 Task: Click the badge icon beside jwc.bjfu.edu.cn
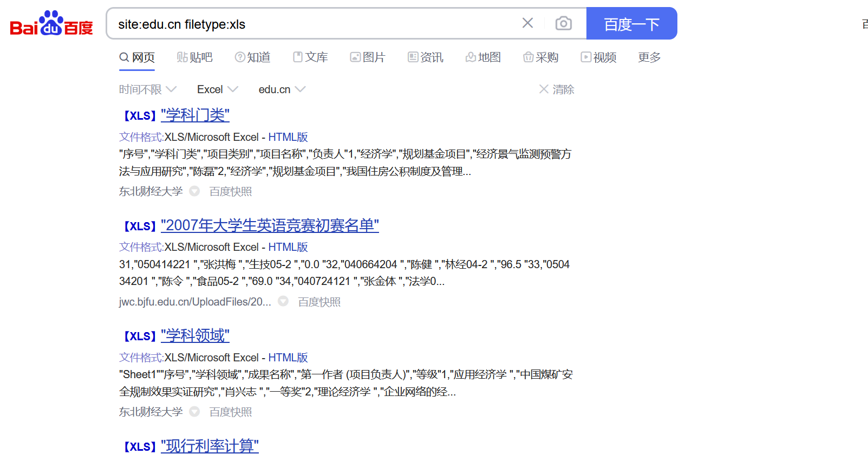pos(283,301)
